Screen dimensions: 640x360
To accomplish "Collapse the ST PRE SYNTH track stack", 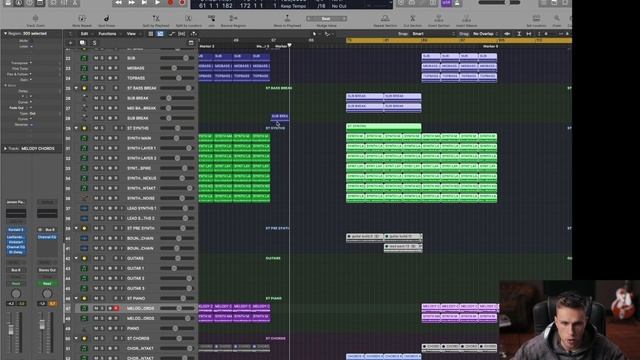I will tap(76, 228).
